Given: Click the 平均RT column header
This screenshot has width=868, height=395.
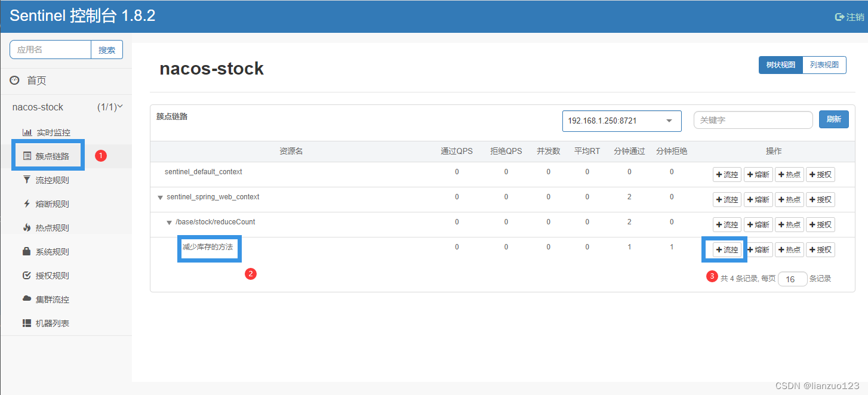Looking at the screenshot, I should (587, 152).
